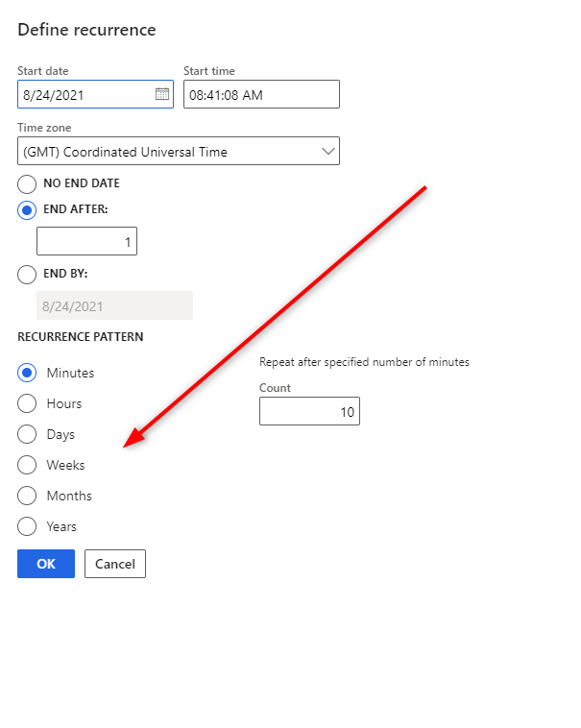Choose the Days recurrence pattern

tap(27, 434)
